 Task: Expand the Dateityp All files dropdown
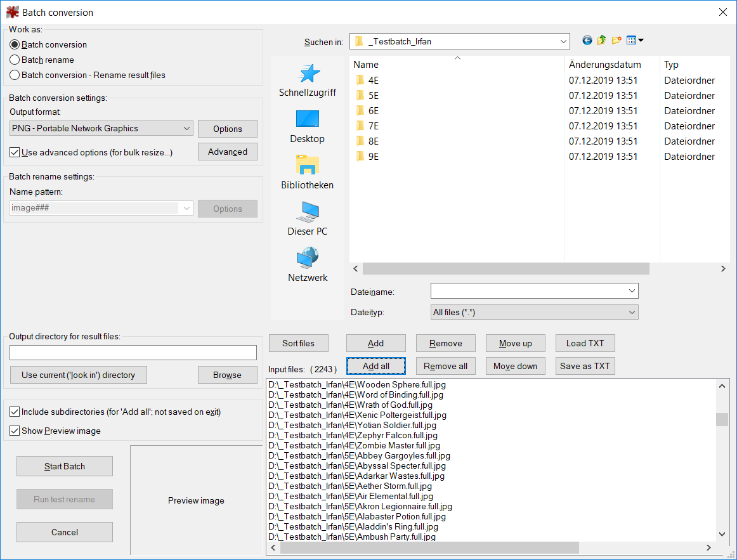(534, 312)
